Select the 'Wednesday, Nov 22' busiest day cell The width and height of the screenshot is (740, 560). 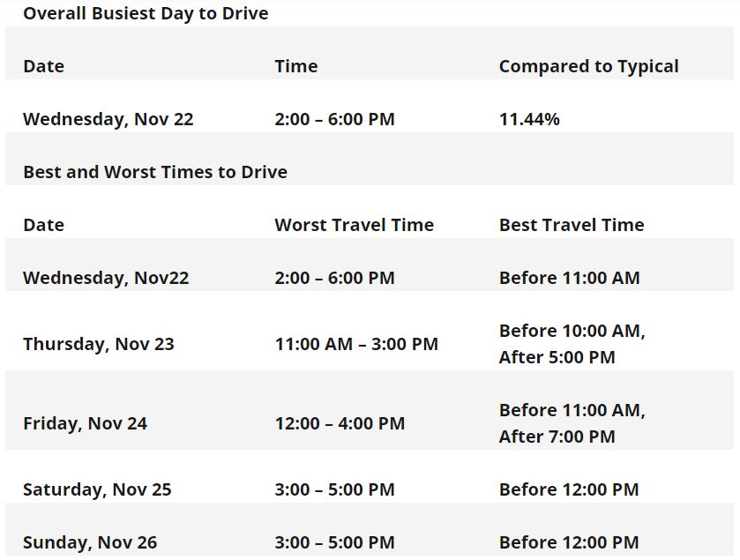point(108,119)
